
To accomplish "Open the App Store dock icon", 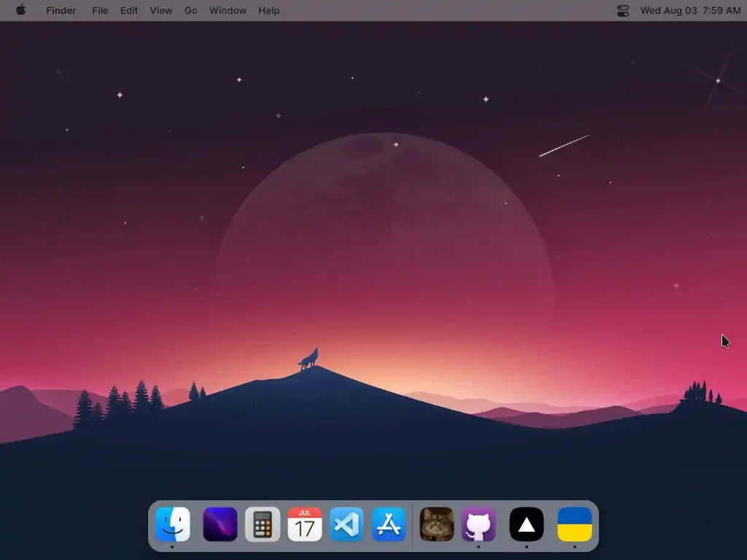I will [389, 524].
